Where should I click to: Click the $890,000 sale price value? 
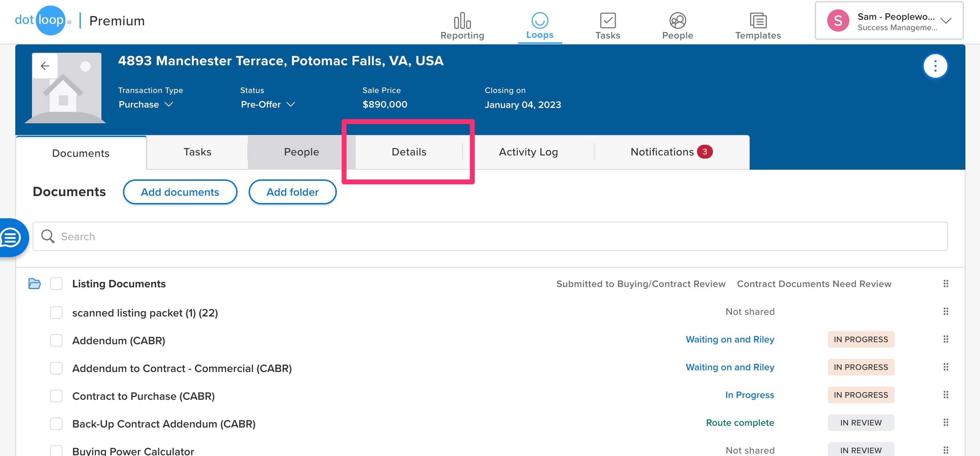385,104
